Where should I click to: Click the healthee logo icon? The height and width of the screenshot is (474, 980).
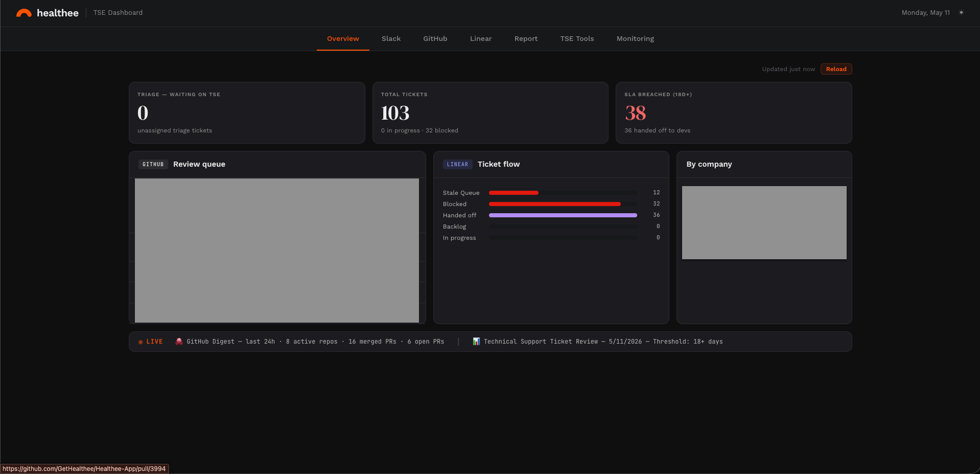tap(24, 13)
